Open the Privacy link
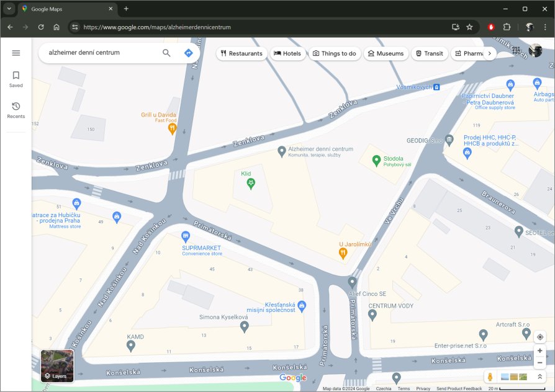This screenshot has height=392, width=555. click(x=423, y=388)
